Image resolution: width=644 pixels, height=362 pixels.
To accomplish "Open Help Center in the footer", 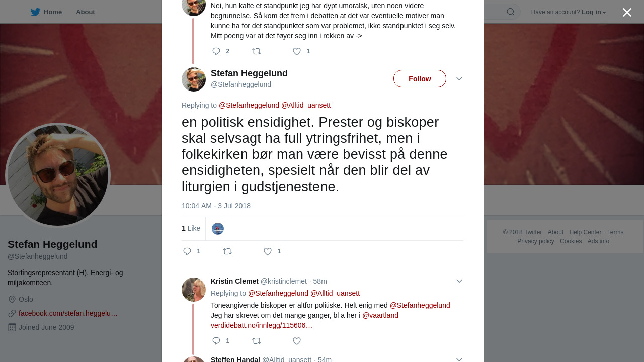I will 585,232.
